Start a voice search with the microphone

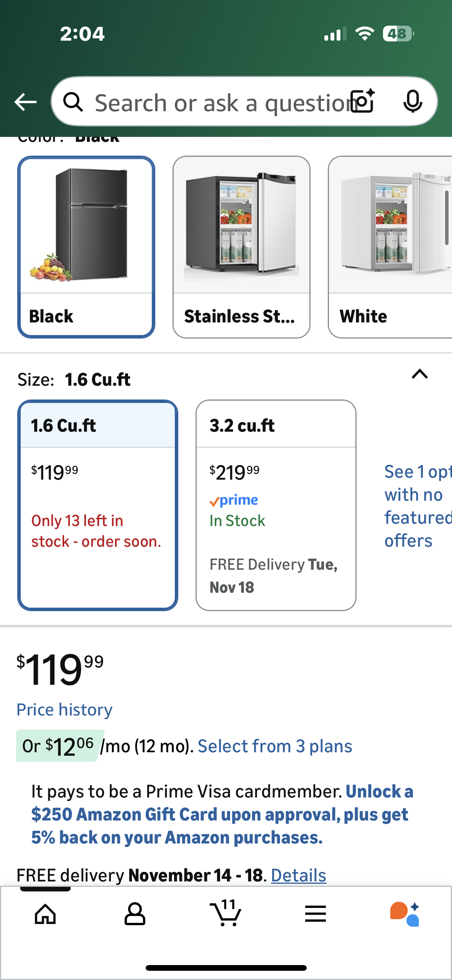click(412, 102)
